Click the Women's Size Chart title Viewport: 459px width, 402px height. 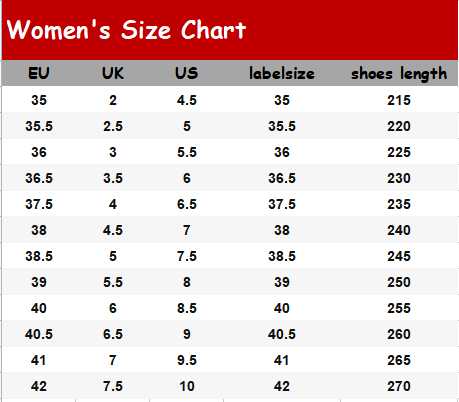tap(126, 30)
